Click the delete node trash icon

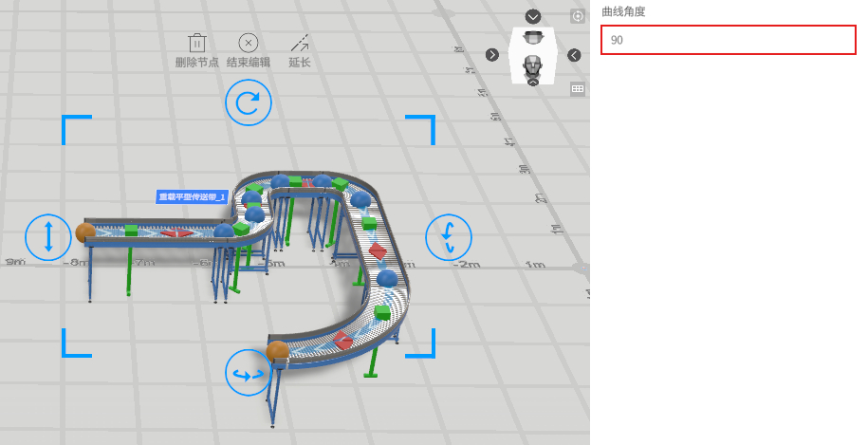pos(196,43)
